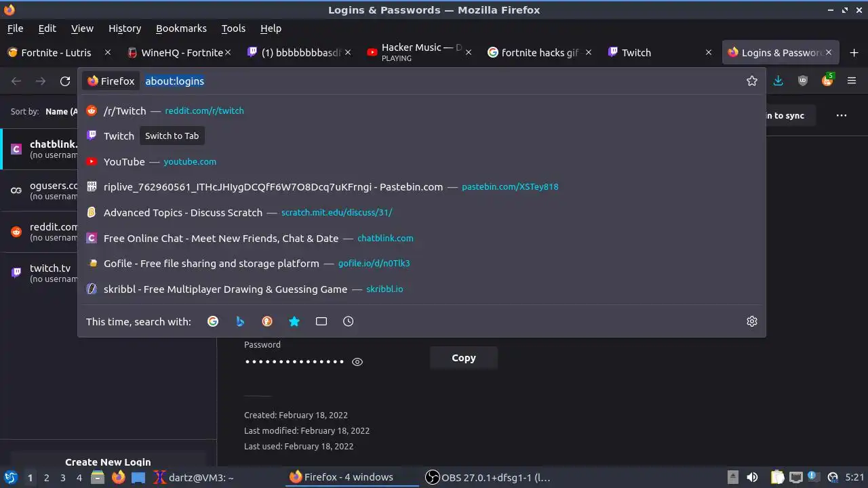Open the History menu
The width and height of the screenshot is (868, 488).
pos(125,28)
